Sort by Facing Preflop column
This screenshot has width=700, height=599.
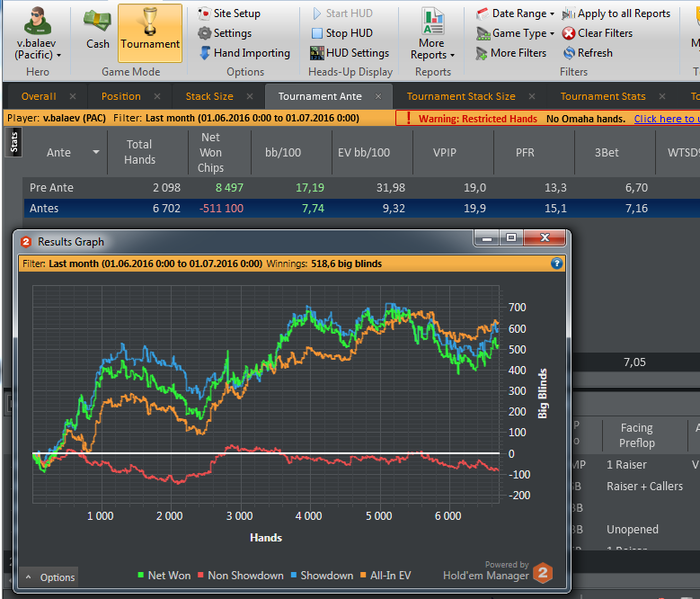click(x=637, y=435)
